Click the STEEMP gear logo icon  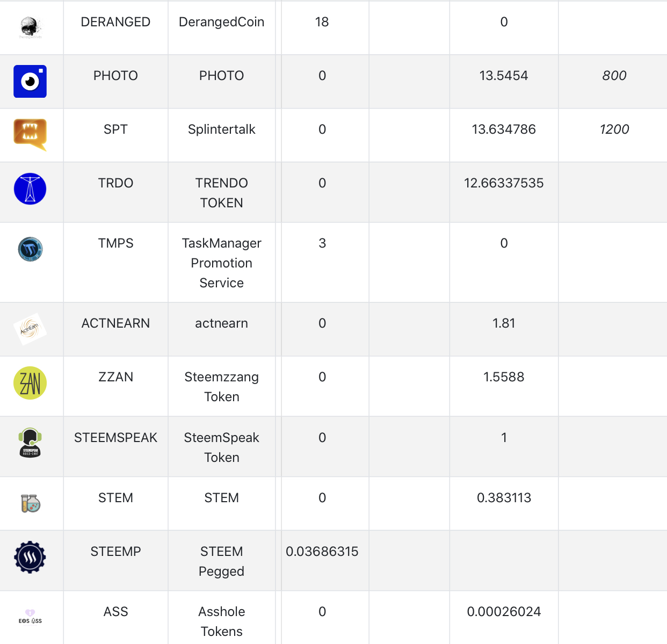(x=30, y=557)
